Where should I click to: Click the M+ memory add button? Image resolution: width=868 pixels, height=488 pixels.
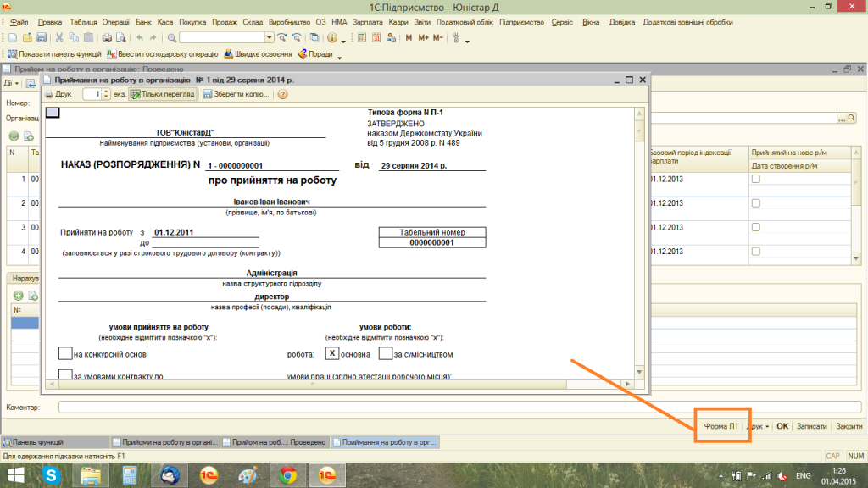click(x=424, y=37)
